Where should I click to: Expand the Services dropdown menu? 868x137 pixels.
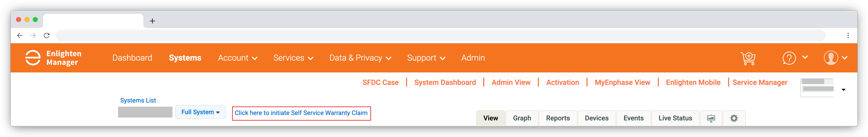293,58
